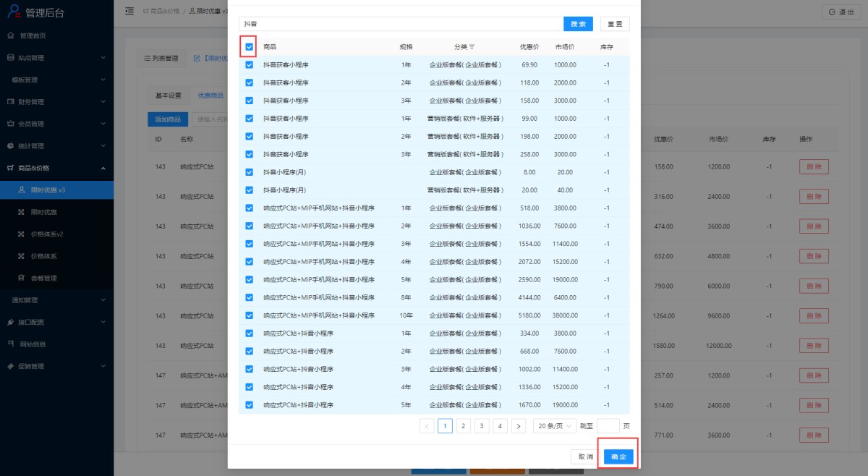Image resolution: width=868 pixels, height=476 pixels.
Task: Open the 20条/页 page size dropdown
Action: (555, 426)
